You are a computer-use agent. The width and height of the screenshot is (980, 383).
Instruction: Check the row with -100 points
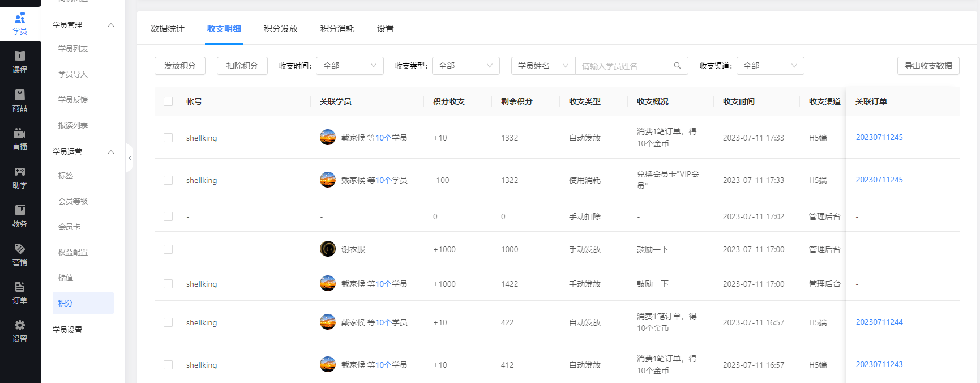168,180
